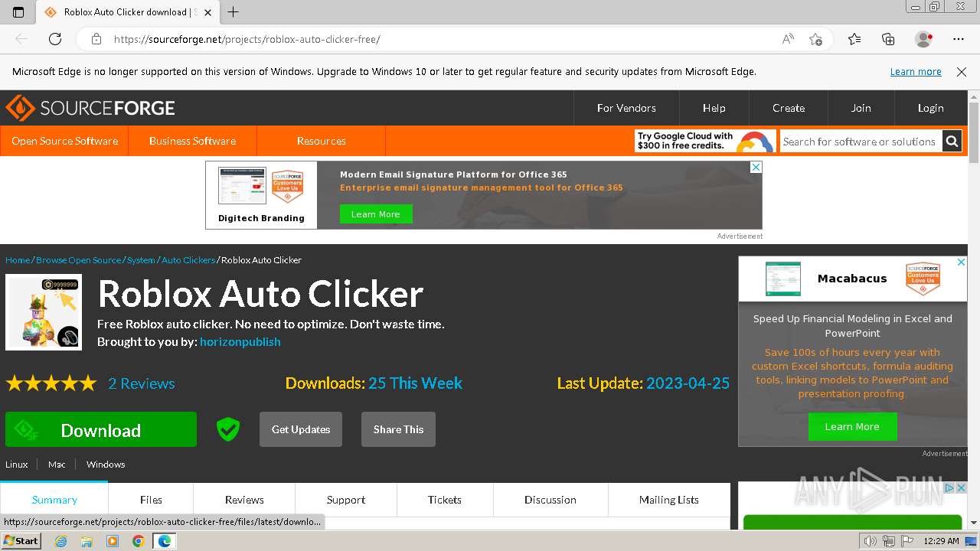Close the Macabacus ad via its X icon
Screen dimensions: 980x551
coord(962,262)
